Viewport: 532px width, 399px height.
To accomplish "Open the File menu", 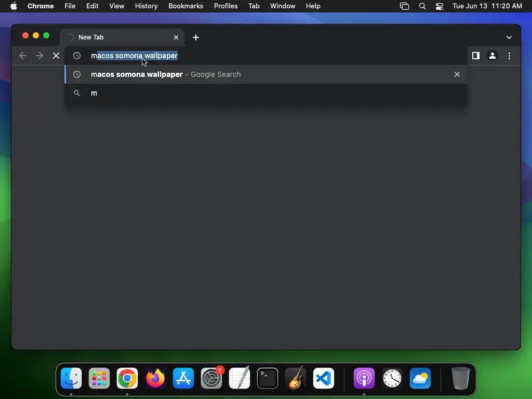I will pos(70,6).
